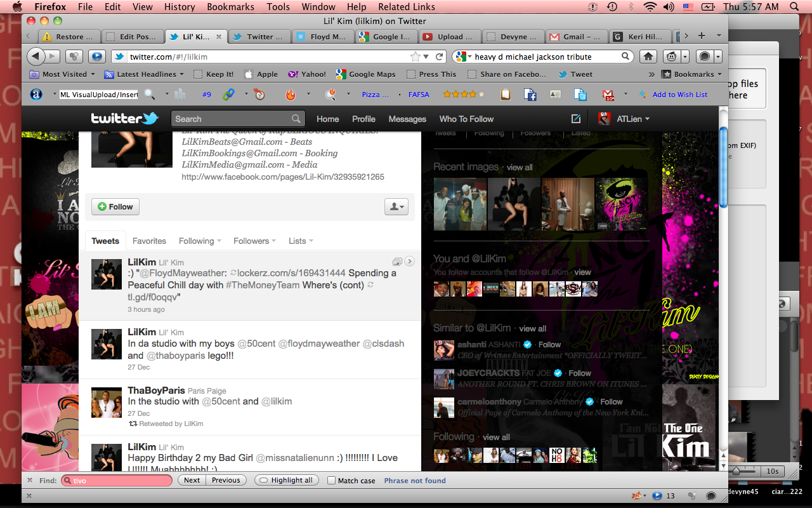
Task: Follow Lil' Kim with the Follow button
Action: click(115, 206)
